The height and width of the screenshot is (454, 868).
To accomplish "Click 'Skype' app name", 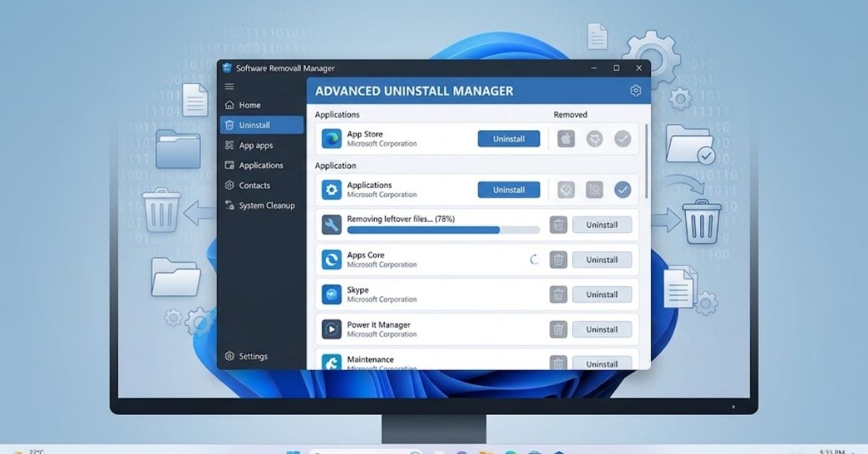I will 358,290.
